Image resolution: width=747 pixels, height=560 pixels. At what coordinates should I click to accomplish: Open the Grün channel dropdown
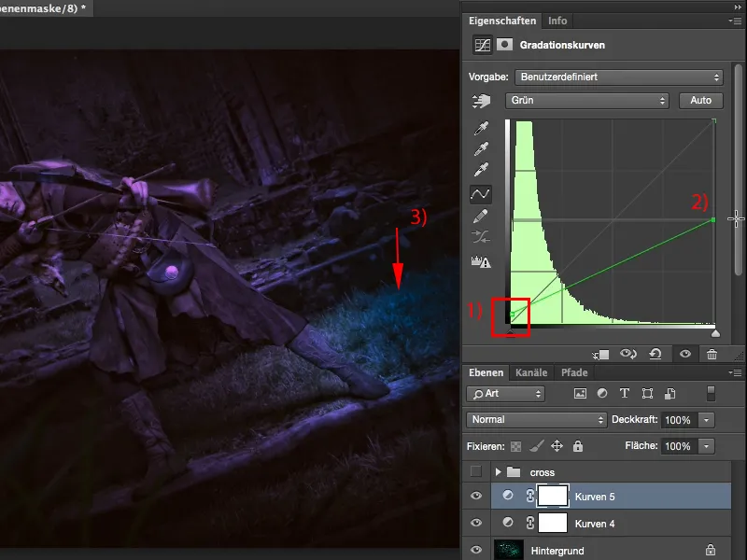[587, 101]
